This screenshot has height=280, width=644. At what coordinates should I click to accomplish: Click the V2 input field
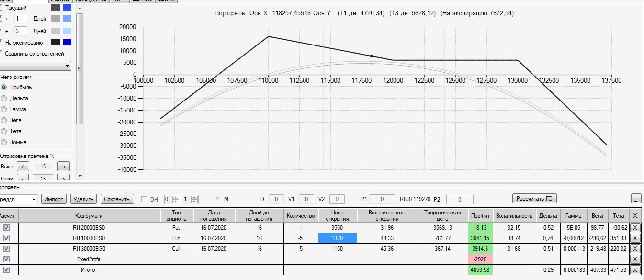(x=337, y=199)
